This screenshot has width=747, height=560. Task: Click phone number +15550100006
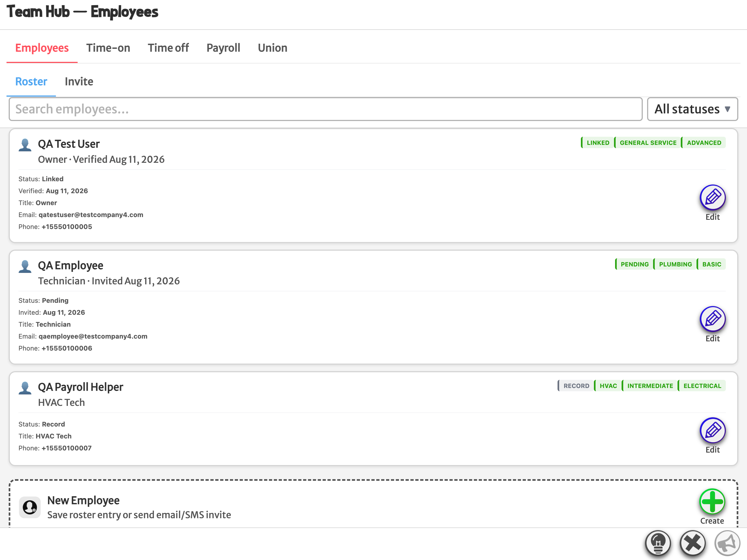coord(67,348)
